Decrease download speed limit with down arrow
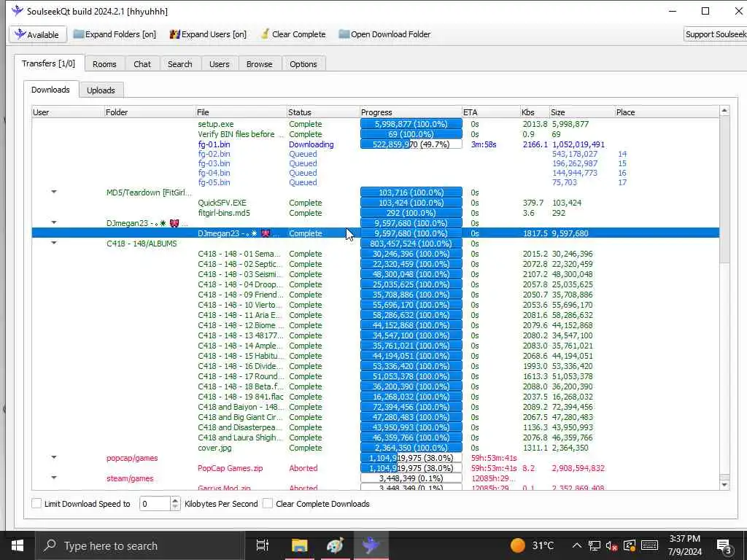747x560 pixels. click(x=175, y=507)
